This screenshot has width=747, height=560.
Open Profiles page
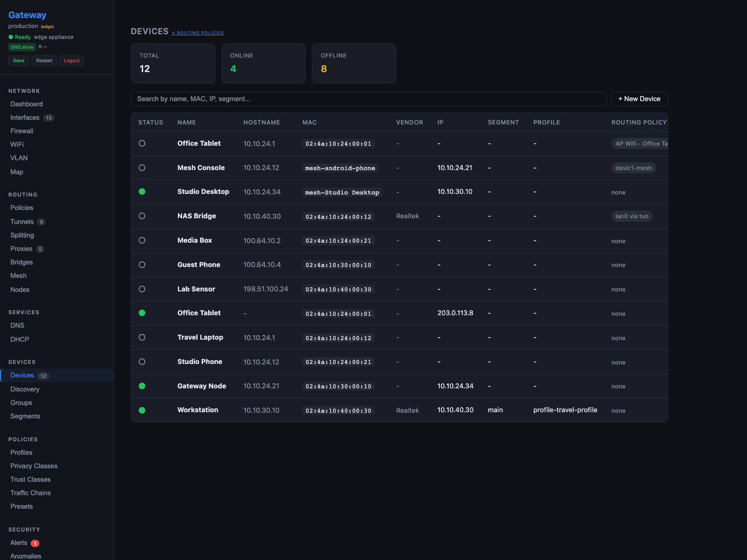click(21, 453)
